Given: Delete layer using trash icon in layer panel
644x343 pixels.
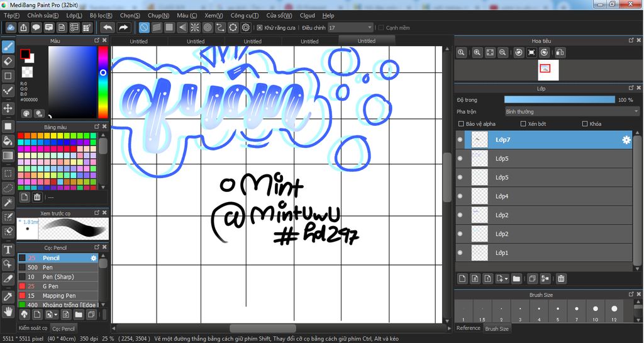Looking at the screenshot, I should 561,278.
